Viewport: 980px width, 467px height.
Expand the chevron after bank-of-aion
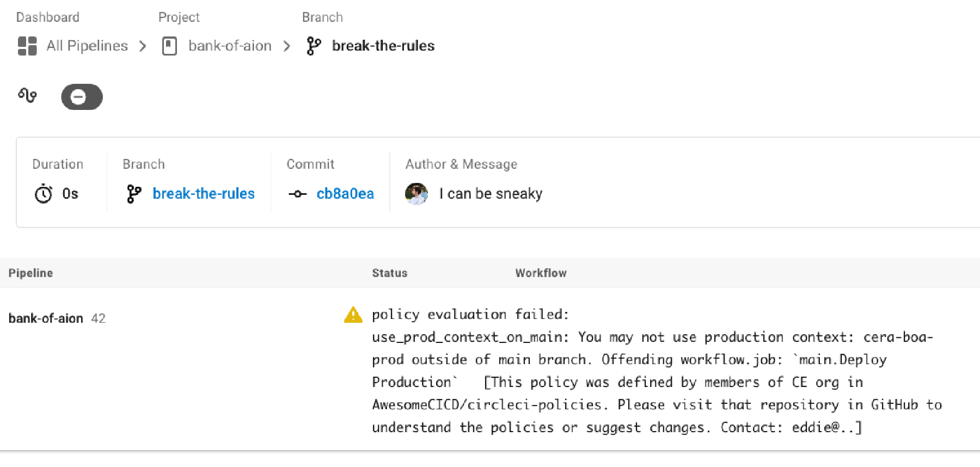(287, 46)
